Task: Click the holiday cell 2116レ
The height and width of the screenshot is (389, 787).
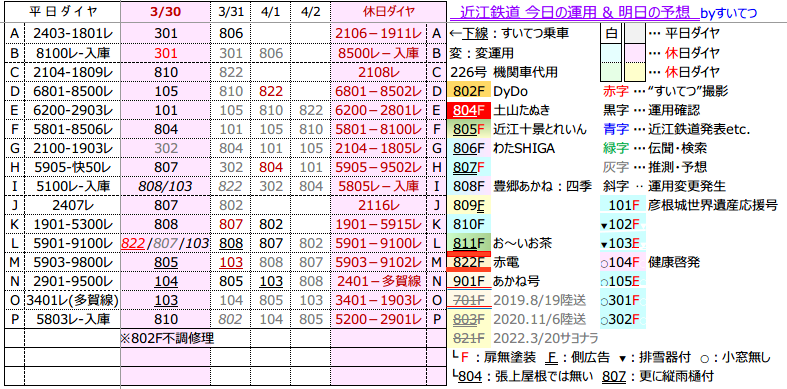Action: click(379, 205)
